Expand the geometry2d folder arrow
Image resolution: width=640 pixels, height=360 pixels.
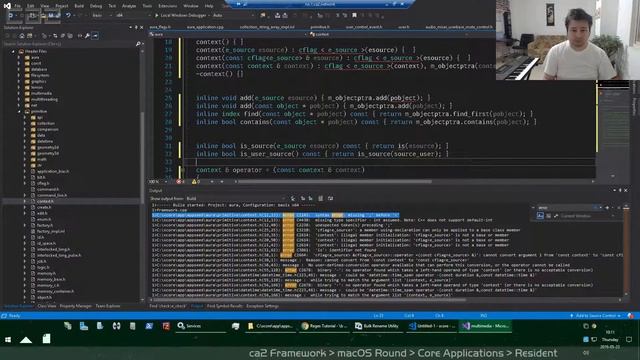(x=25, y=147)
